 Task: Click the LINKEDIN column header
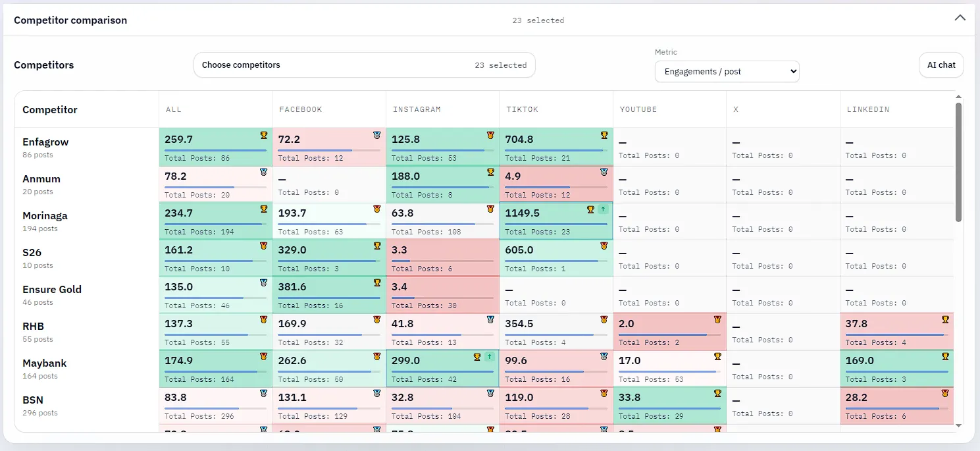pos(868,109)
